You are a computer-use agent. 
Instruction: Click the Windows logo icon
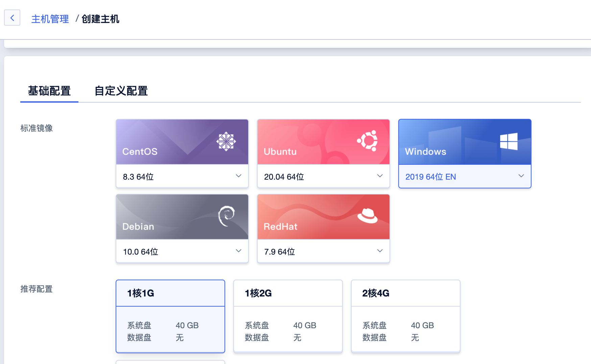click(509, 141)
